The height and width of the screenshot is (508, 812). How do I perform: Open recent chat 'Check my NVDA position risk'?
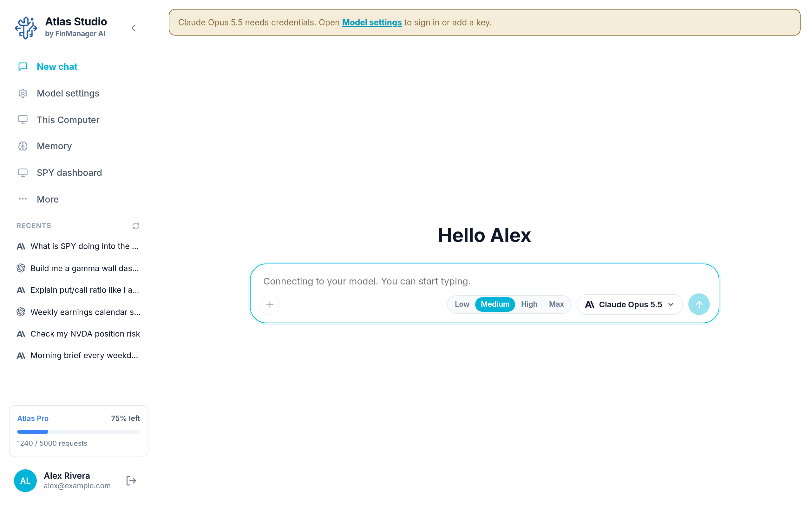[x=79, y=334]
